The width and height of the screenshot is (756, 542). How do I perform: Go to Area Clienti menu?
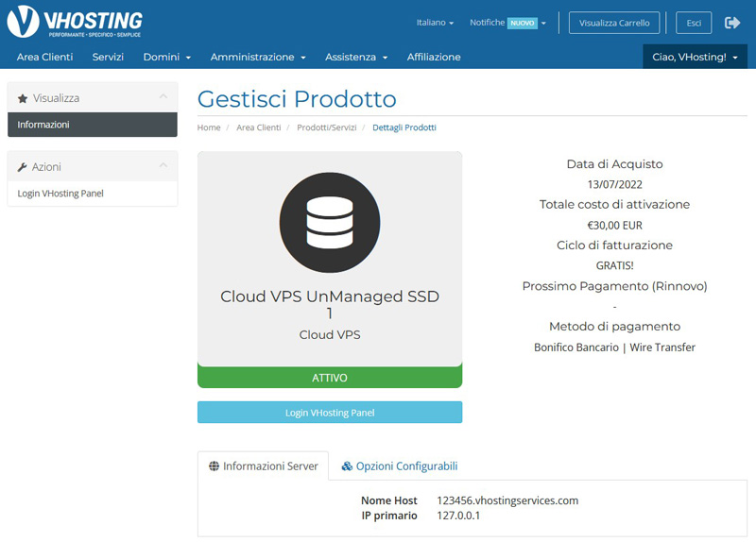44,57
